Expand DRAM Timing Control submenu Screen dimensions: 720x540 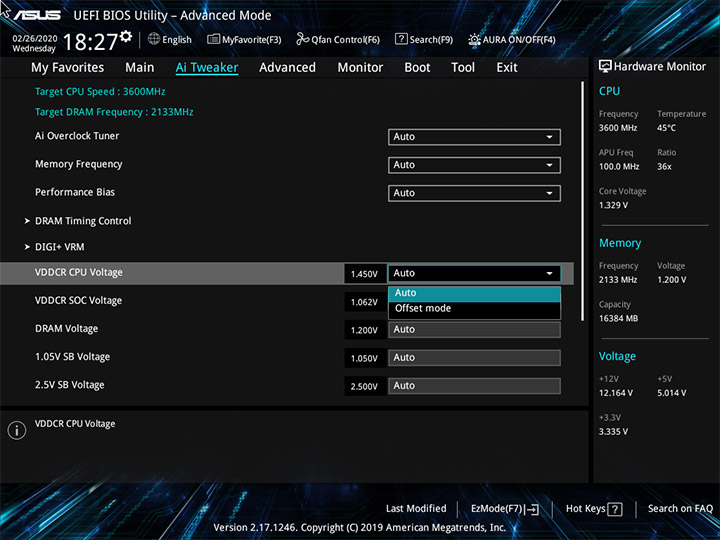[x=83, y=221]
